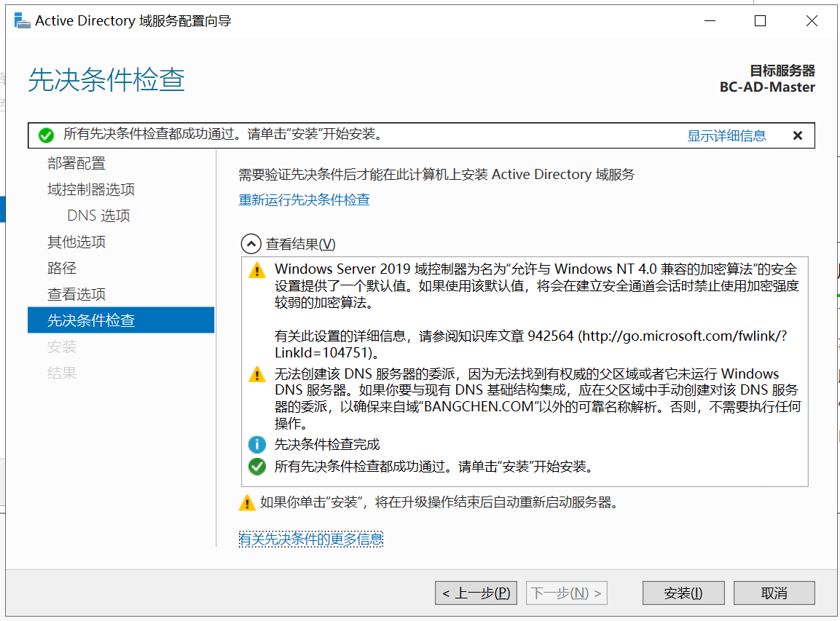Click 重新运行先决条件检查 link
Screen dimensions: 840x621
pyautogui.click(x=304, y=200)
